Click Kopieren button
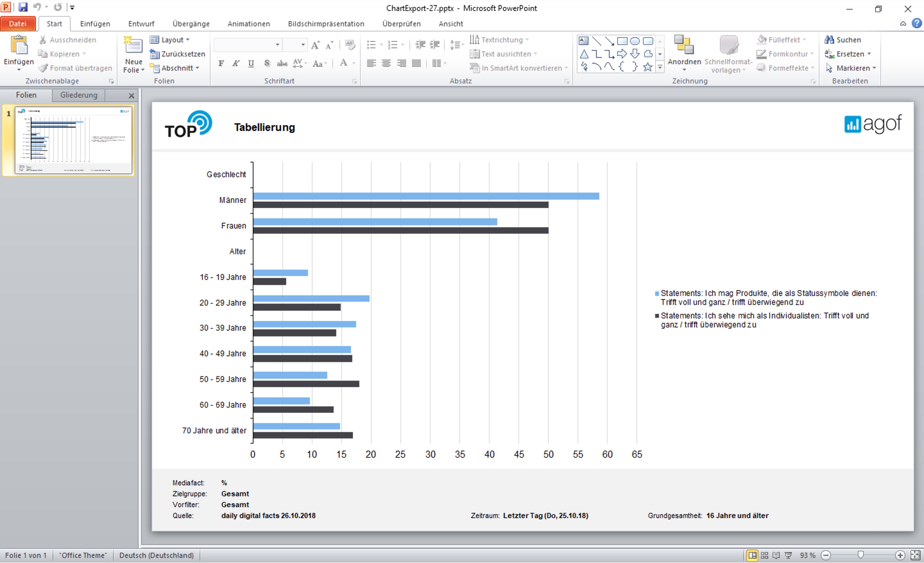Viewport: 924px width, 563px height. coord(62,54)
